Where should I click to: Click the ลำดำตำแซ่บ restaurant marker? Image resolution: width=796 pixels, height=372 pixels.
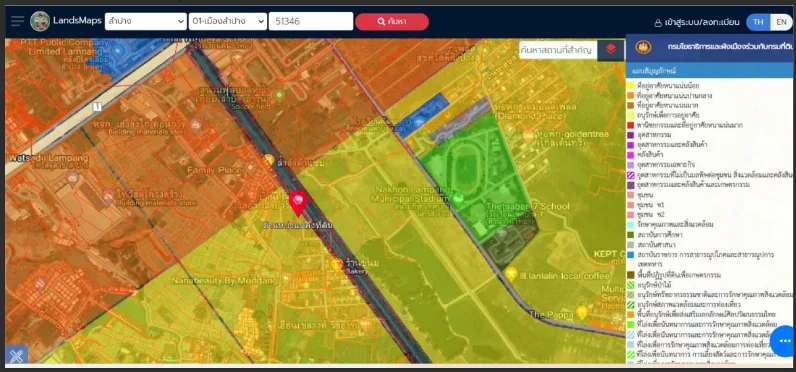coord(269,160)
